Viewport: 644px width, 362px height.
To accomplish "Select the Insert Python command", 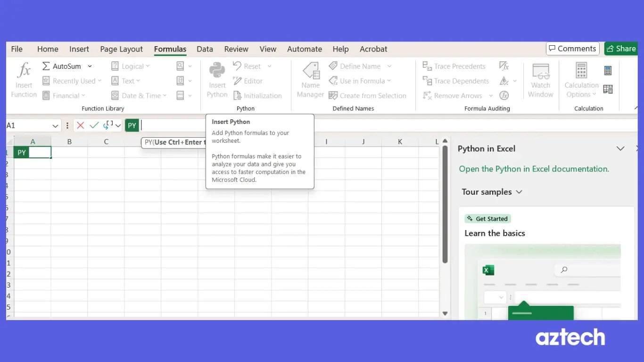I will pos(216,80).
